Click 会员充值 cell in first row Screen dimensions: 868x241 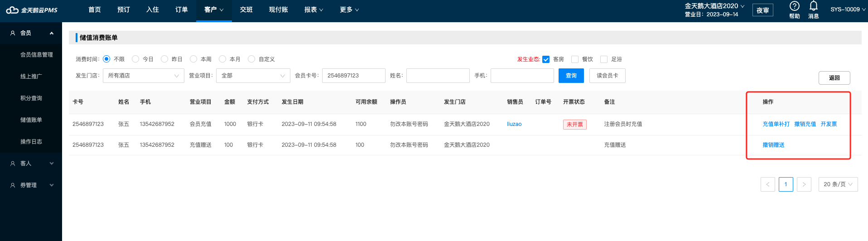point(200,124)
